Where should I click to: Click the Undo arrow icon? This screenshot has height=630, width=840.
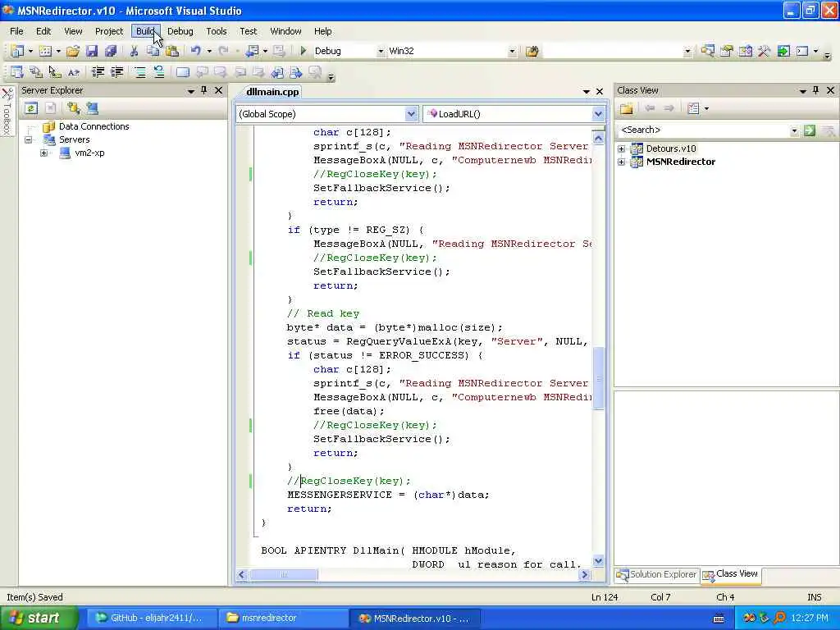pos(195,51)
